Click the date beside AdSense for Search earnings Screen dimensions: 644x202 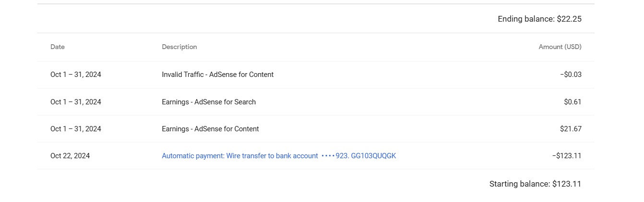76,102
